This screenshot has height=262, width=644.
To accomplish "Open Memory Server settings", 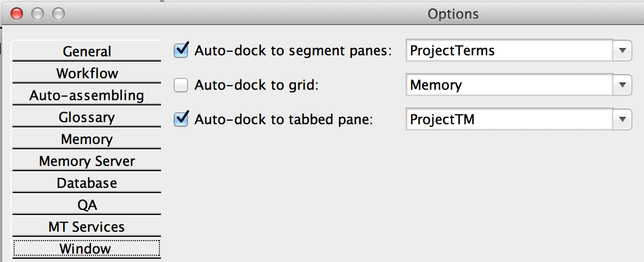I will pyautogui.click(x=87, y=161).
